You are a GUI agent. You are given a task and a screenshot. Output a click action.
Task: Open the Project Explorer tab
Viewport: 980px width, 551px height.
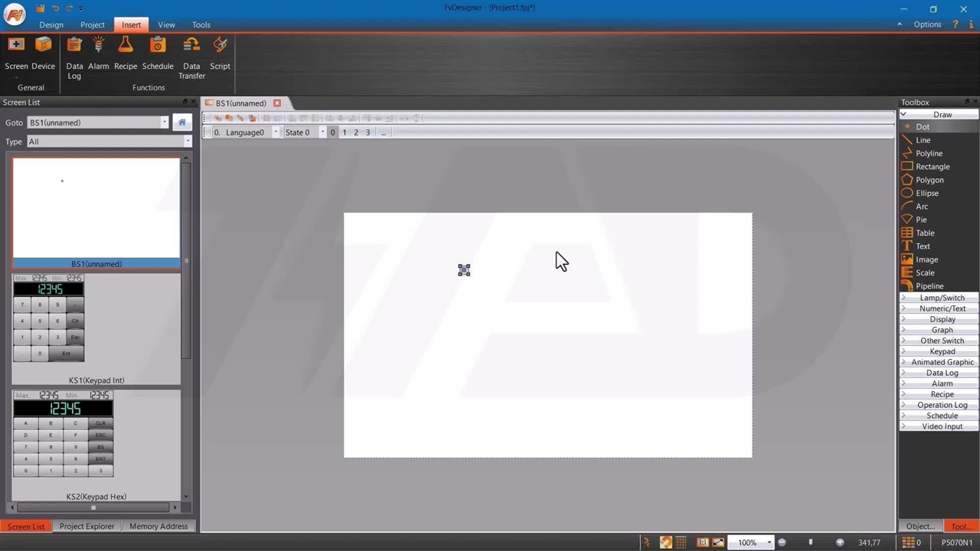click(87, 527)
